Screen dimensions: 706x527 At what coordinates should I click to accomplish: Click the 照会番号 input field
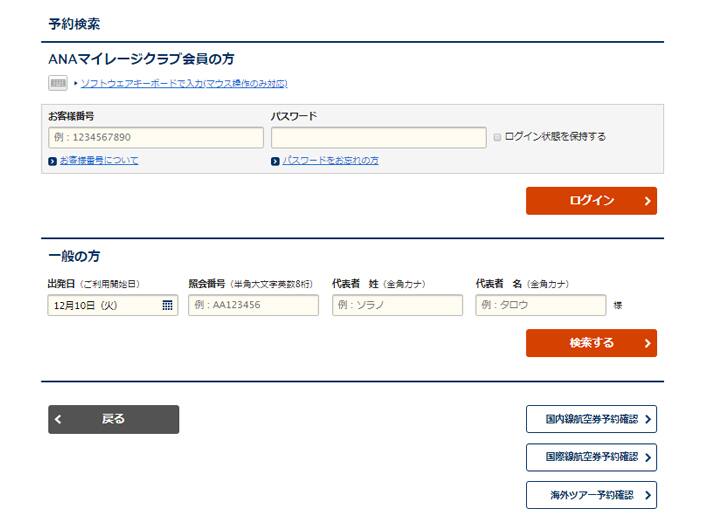pos(253,305)
